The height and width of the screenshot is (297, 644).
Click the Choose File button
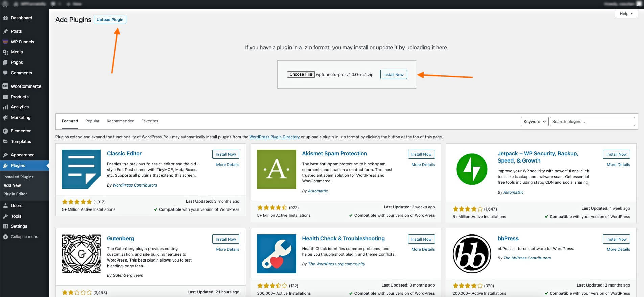coord(301,74)
